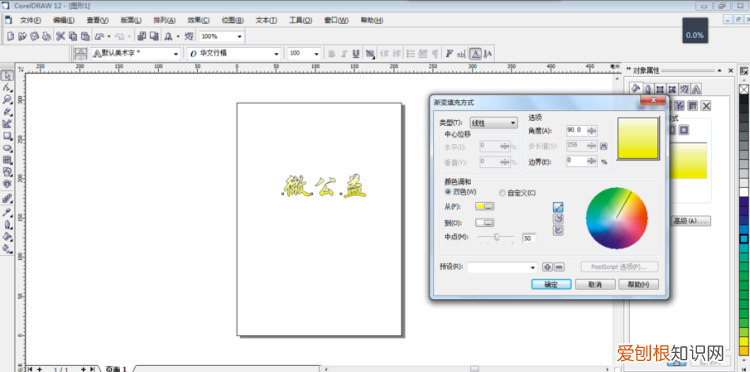The image size is (750, 372).
Task: Click the Open file icon
Action: [22, 36]
